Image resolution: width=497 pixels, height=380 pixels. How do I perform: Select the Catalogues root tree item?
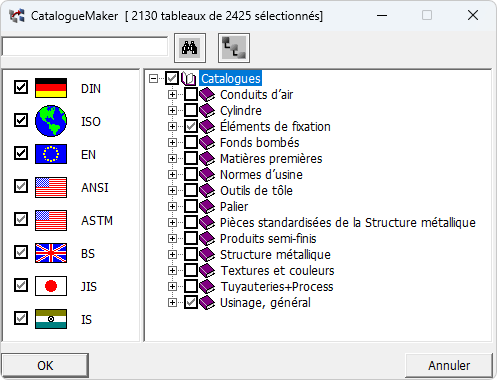point(231,79)
